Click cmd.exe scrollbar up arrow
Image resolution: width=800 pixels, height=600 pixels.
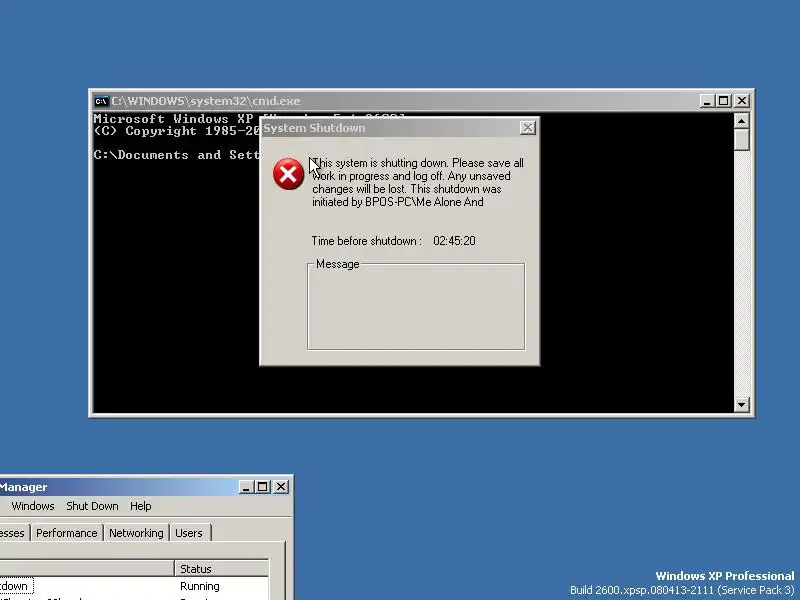[x=741, y=121]
